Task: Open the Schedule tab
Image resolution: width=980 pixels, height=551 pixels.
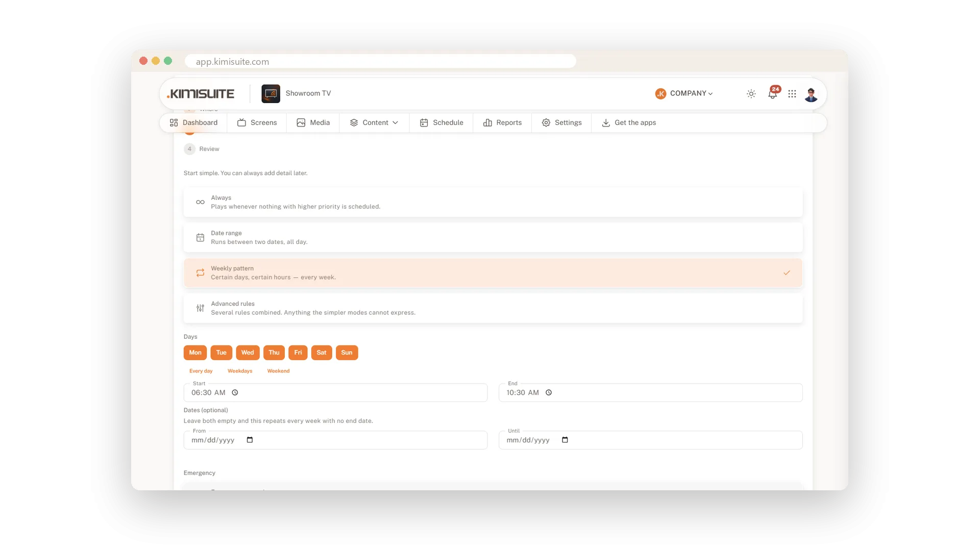Action: (442, 122)
